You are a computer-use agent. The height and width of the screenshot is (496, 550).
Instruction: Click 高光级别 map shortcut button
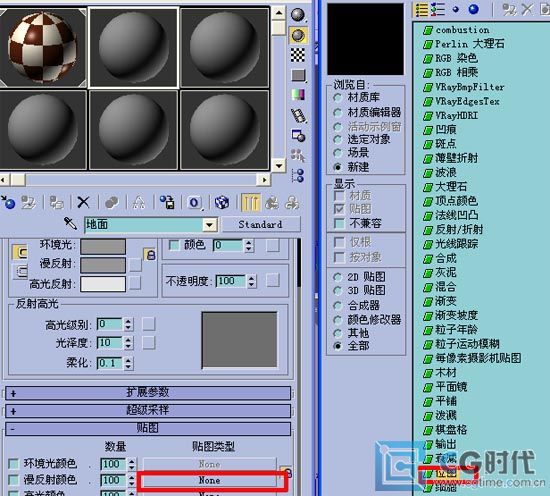click(x=149, y=324)
